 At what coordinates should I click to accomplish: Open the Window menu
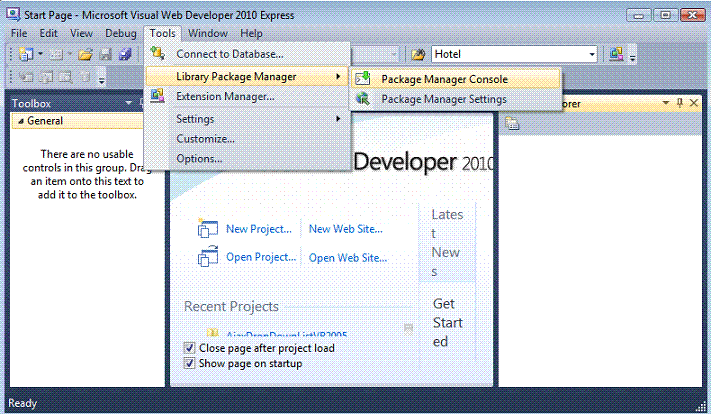pyautogui.click(x=208, y=34)
